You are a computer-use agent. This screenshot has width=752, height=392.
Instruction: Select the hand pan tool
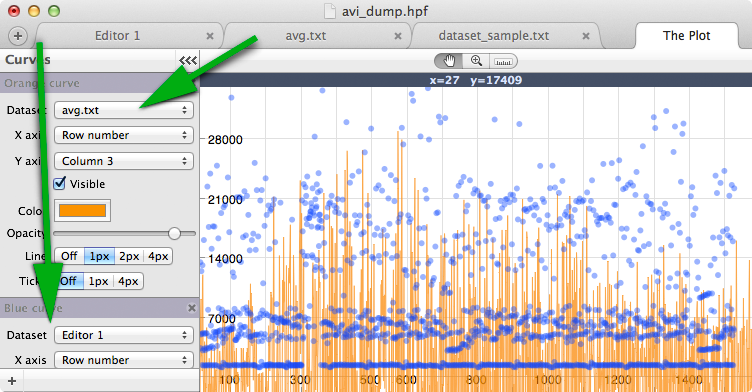coord(449,61)
